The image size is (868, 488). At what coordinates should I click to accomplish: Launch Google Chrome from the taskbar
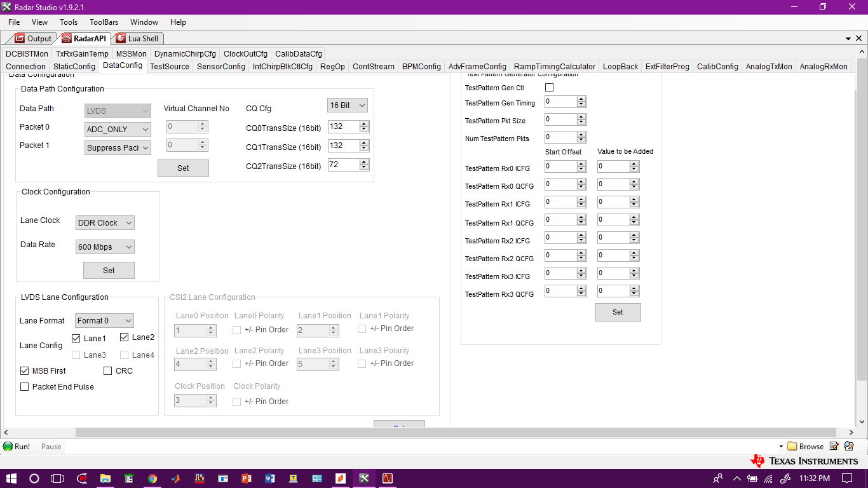point(153,478)
